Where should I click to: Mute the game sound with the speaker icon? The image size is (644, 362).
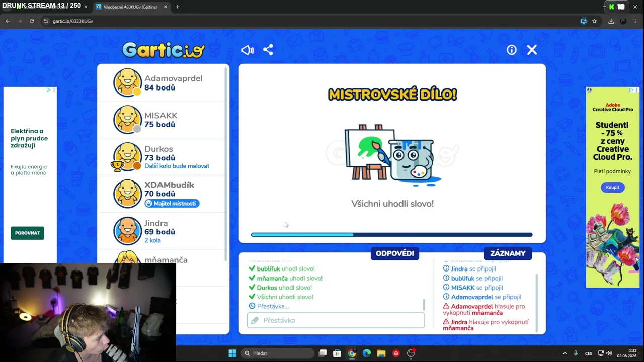tap(248, 50)
